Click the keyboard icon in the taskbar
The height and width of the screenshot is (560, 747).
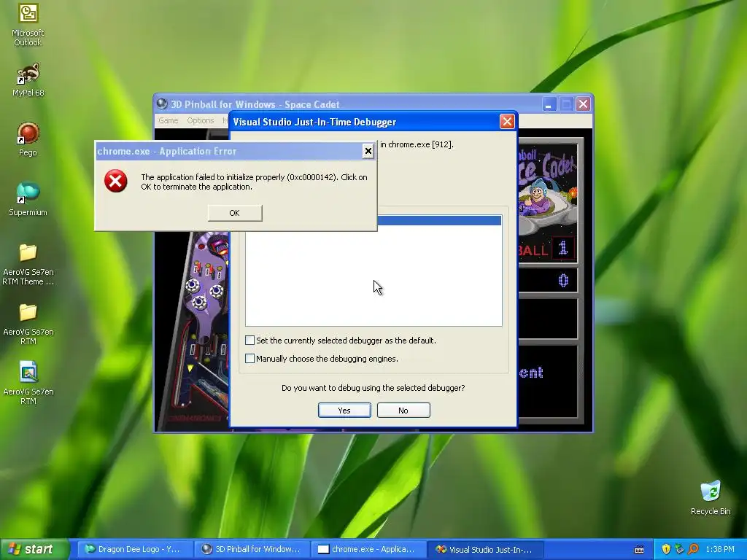tap(639, 550)
